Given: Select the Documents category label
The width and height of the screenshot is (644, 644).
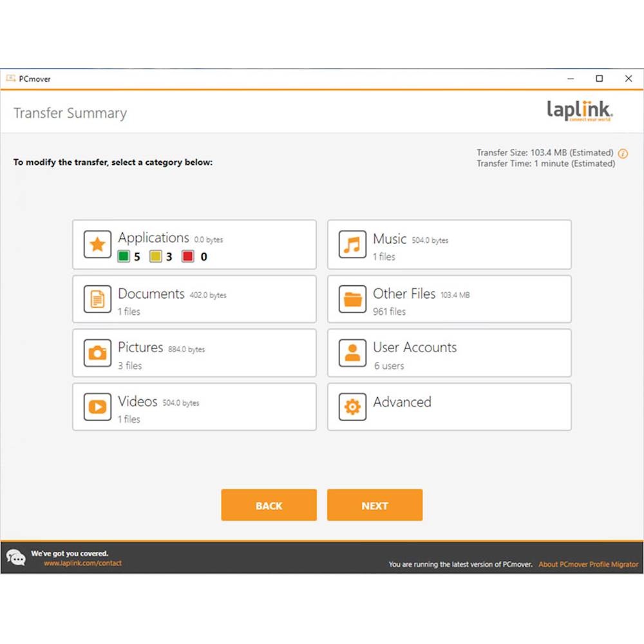Looking at the screenshot, I should 151,294.
